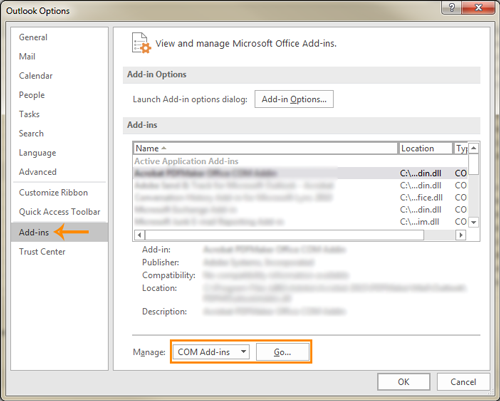Open the Manage COM Add-ins dropdown
The width and height of the screenshot is (500, 401).
(211, 352)
